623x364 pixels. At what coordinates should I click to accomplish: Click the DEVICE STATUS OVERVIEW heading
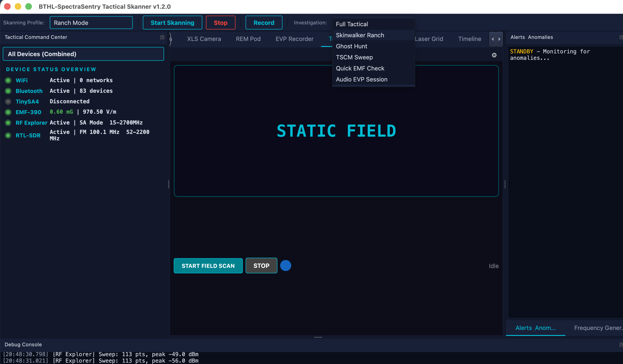click(x=51, y=69)
